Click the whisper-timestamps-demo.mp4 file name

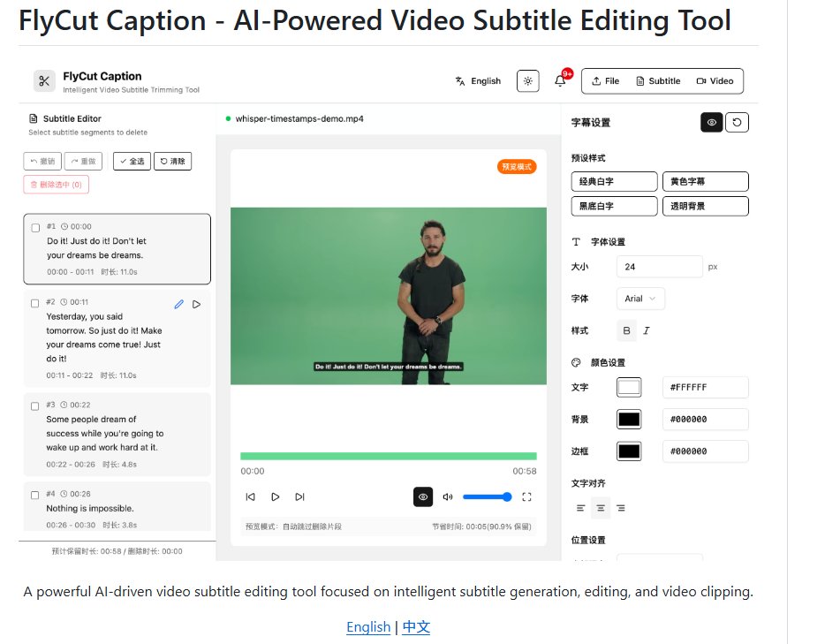299,118
